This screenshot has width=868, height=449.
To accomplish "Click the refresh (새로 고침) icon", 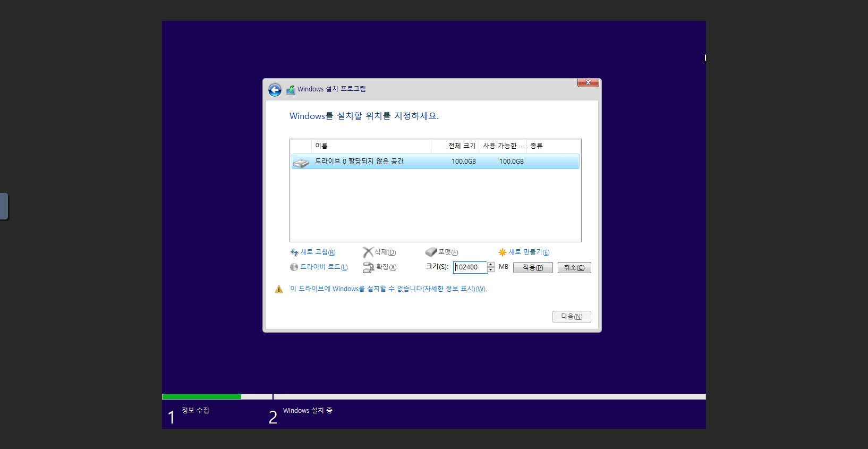I will pos(294,252).
